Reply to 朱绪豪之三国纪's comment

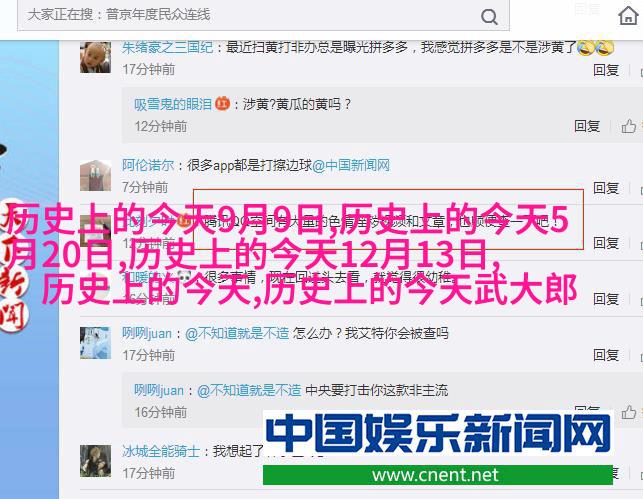[606, 70]
